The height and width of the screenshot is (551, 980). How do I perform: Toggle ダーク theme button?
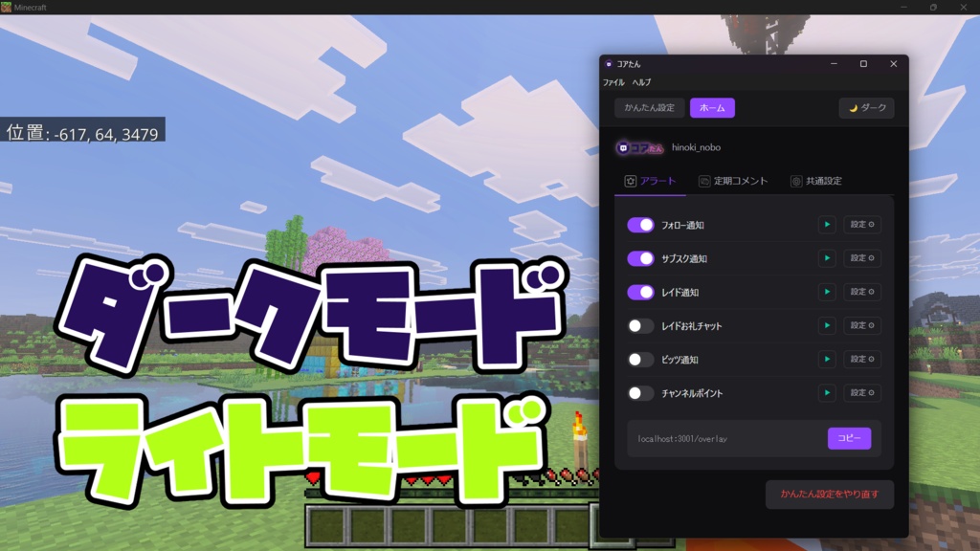tap(866, 108)
